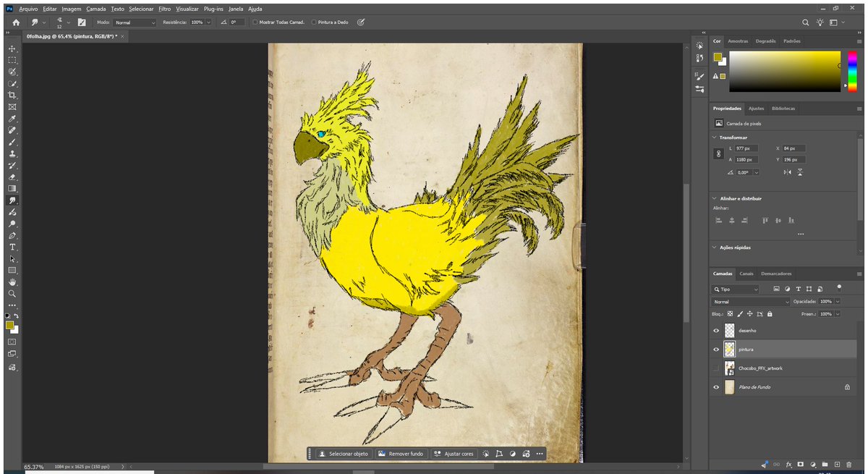Hide the desenho layer
This screenshot has width=868, height=474.
coord(716,330)
